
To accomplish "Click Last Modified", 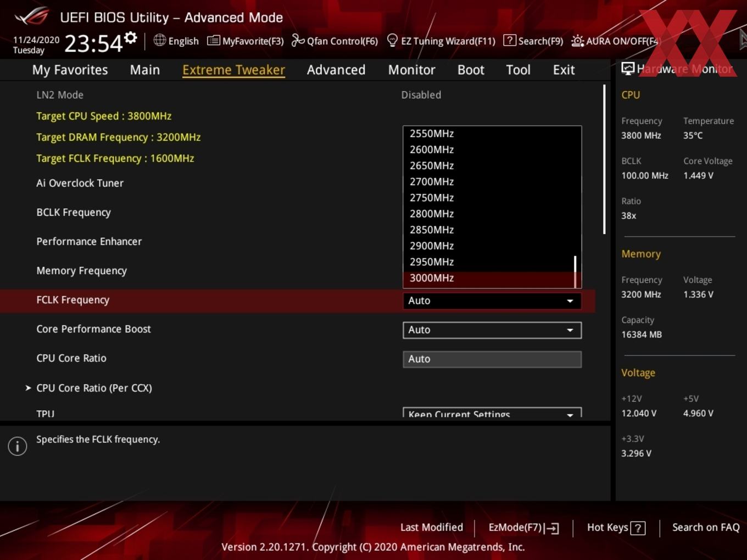I will pyautogui.click(x=432, y=528).
